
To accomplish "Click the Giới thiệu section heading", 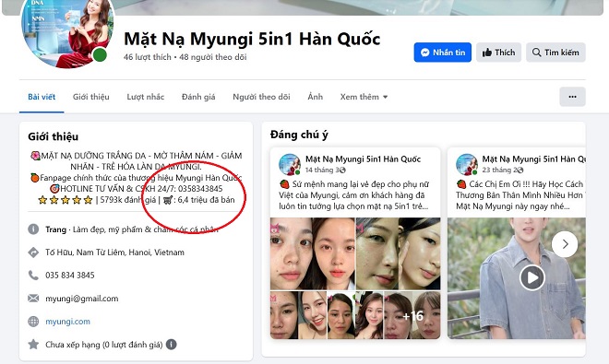I will (54, 136).
